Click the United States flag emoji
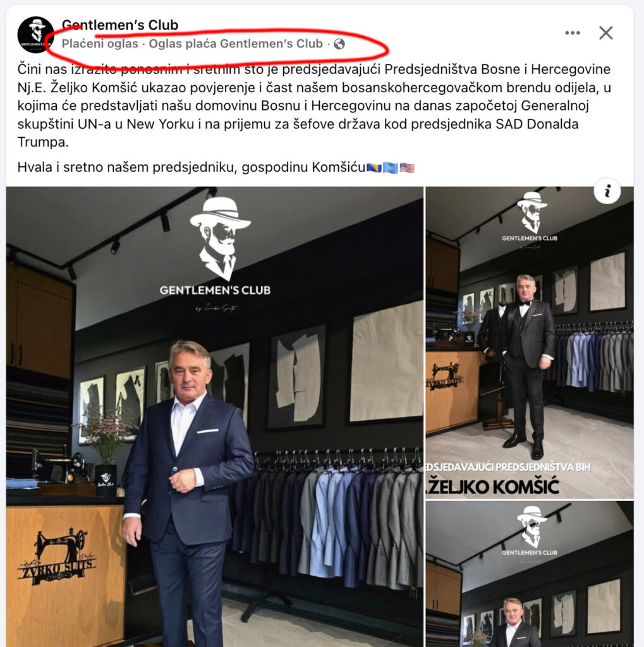This screenshot has height=647, width=644. [x=406, y=168]
